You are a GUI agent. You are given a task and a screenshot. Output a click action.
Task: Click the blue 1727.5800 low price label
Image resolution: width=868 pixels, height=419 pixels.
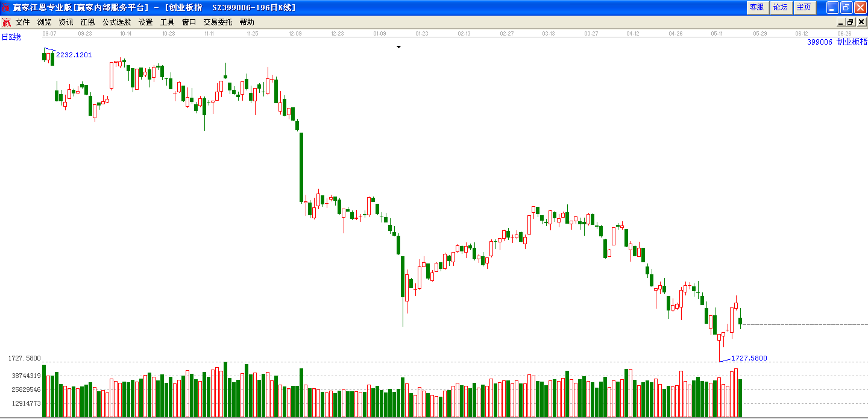749,358
